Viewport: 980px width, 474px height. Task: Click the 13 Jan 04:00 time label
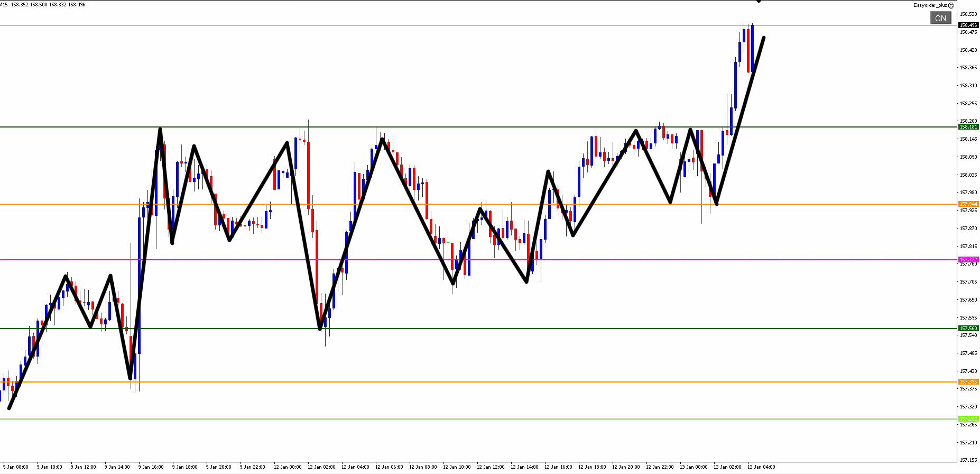tap(761, 467)
